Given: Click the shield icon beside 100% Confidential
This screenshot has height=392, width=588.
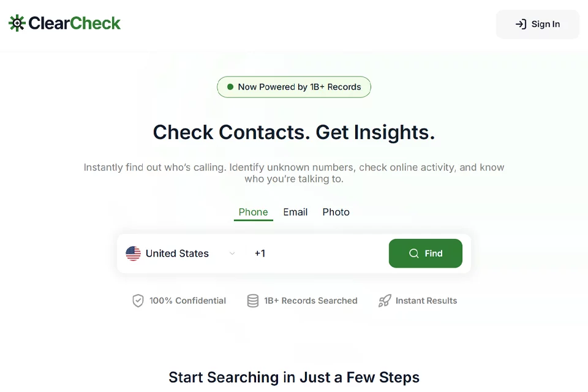Looking at the screenshot, I should point(138,301).
